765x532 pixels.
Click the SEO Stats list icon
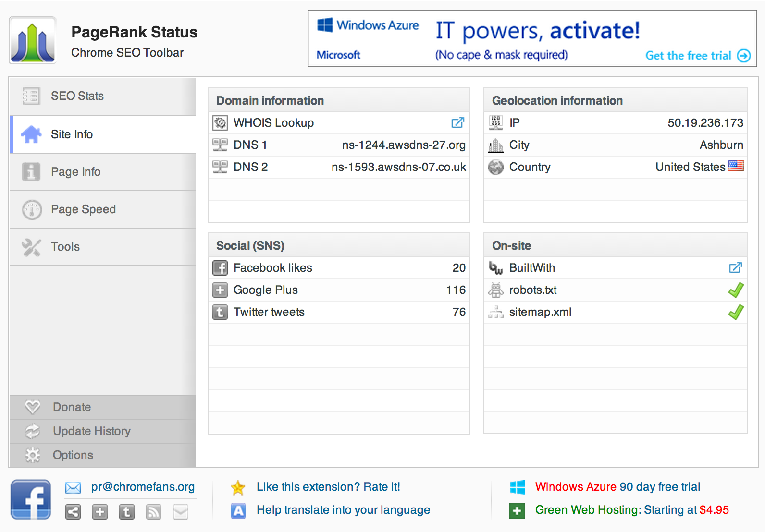point(31,96)
